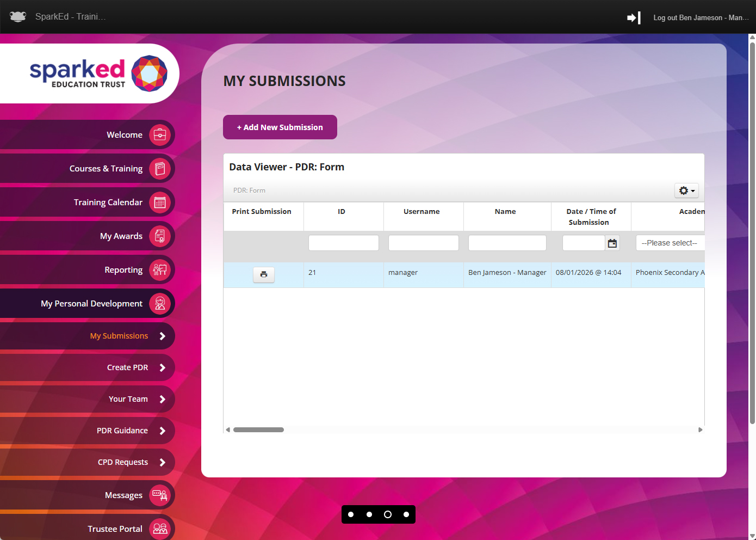Open My Personal Development icon
This screenshot has width=756, height=540.
160,304
